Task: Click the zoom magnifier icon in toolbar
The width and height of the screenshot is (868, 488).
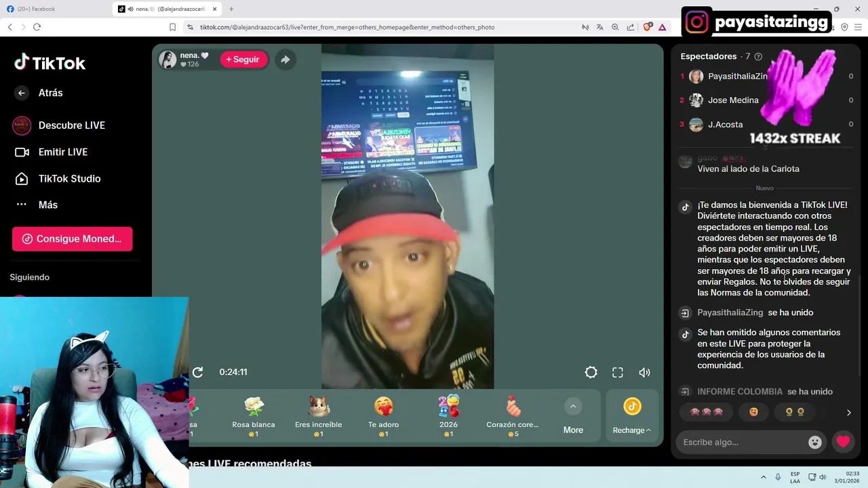Action: point(615,27)
